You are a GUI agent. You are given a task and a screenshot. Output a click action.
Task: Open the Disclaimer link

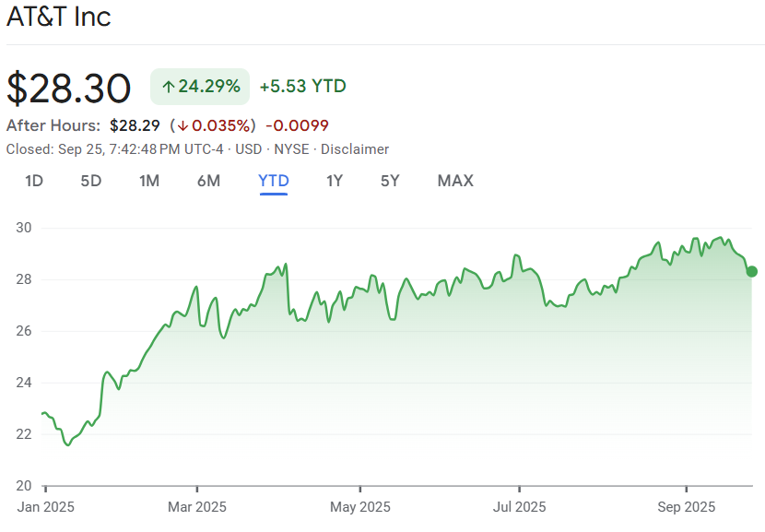tap(355, 149)
